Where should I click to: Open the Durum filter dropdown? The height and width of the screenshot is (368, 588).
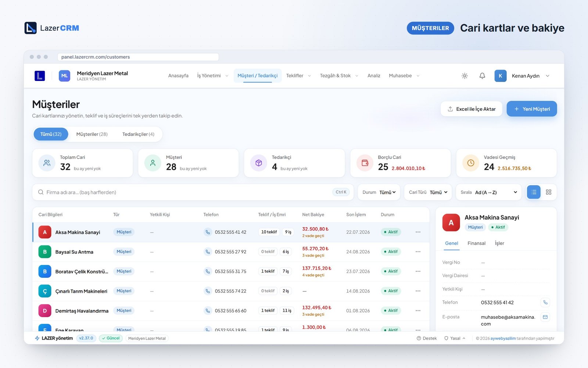tap(379, 192)
